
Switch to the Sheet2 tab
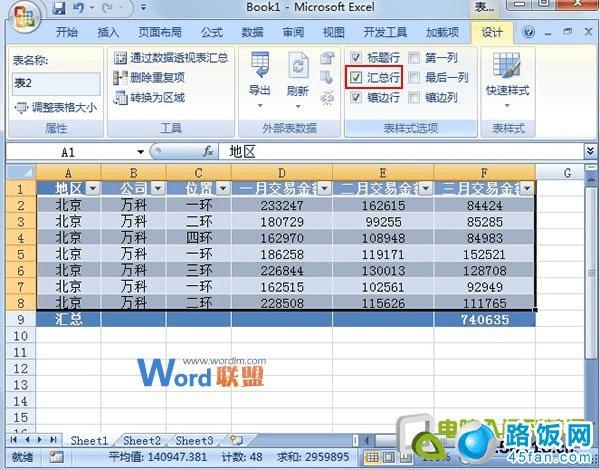tap(142, 441)
